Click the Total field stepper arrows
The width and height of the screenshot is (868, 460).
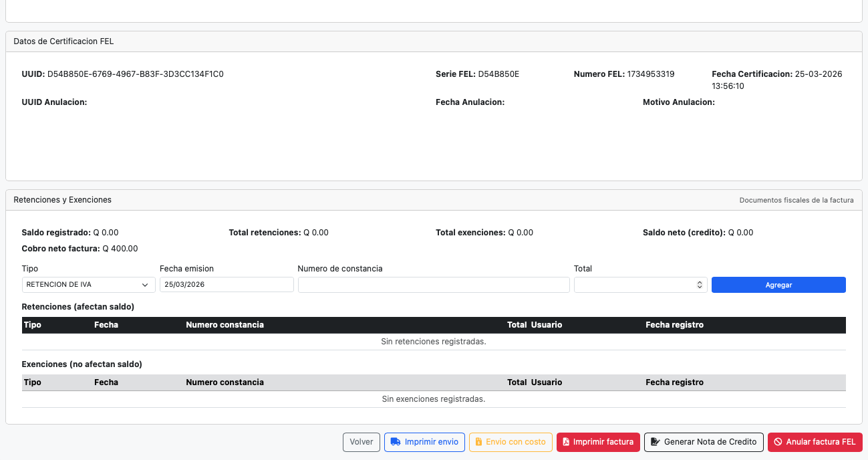700,285
